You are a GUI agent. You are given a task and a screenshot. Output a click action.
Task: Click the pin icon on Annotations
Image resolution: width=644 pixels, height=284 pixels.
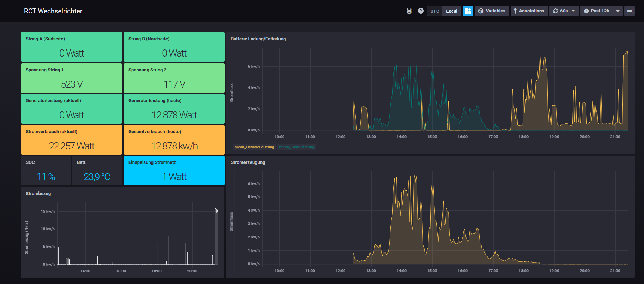515,11
